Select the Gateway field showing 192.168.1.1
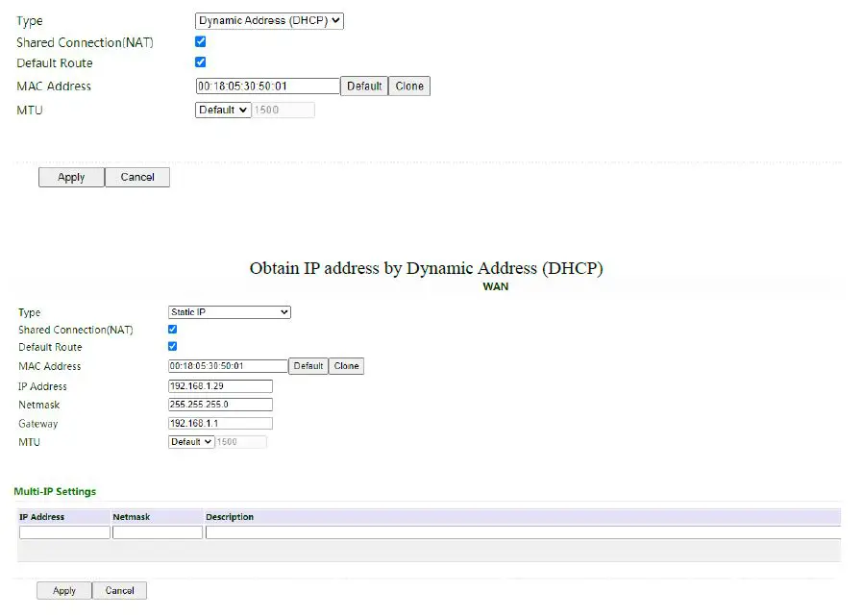The width and height of the screenshot is (863, 616). (218, 423)
